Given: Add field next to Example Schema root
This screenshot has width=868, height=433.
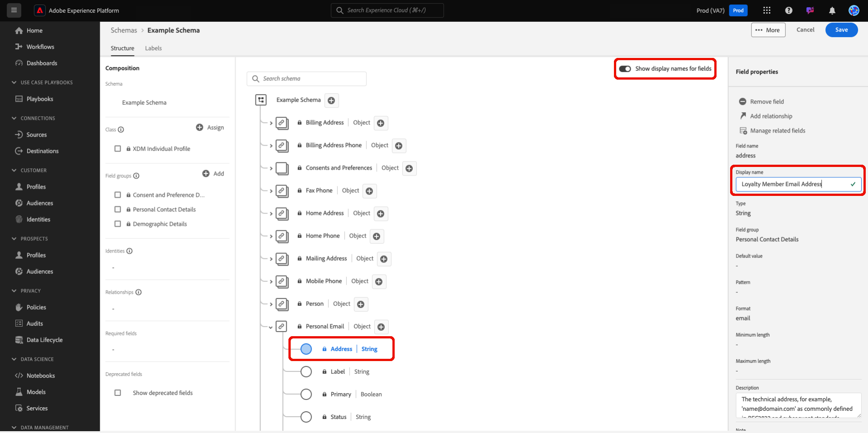Looking at the screenshot, I should [331, 100].
